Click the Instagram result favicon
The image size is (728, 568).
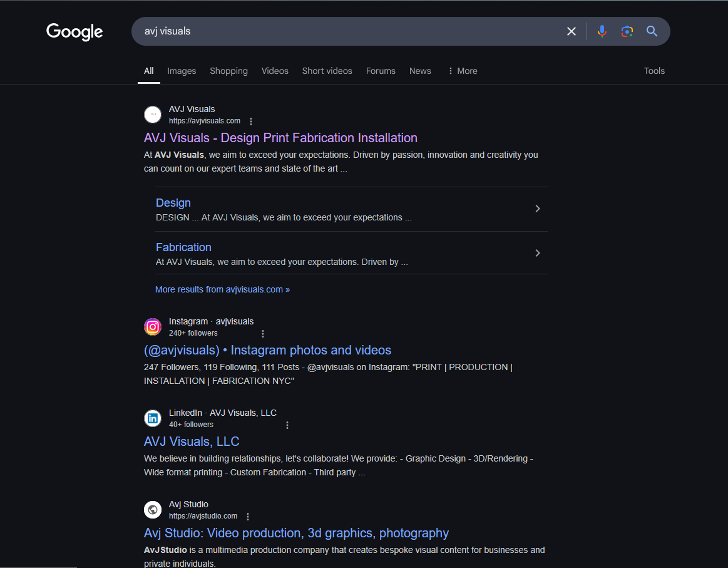153,327
